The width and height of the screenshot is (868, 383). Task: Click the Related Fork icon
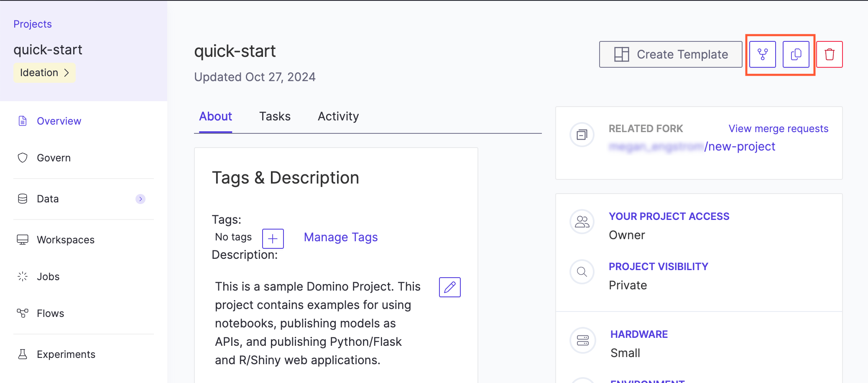(x=582, y=135)
